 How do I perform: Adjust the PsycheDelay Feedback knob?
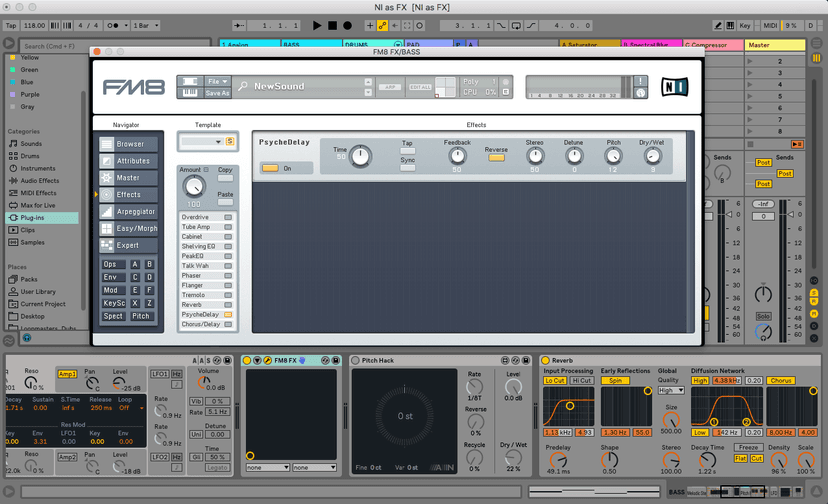(x=457, y=156)
